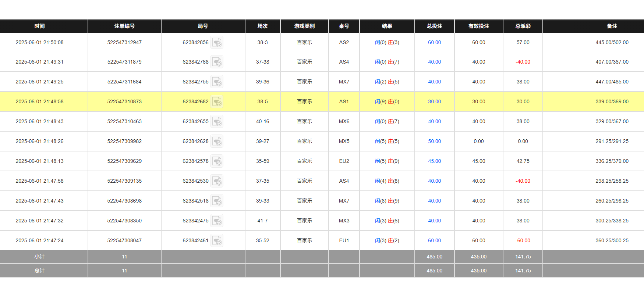Screen dimensions: 644x286
Task: Open video replay icon for round 623842856
Action: tap(217, 43)
